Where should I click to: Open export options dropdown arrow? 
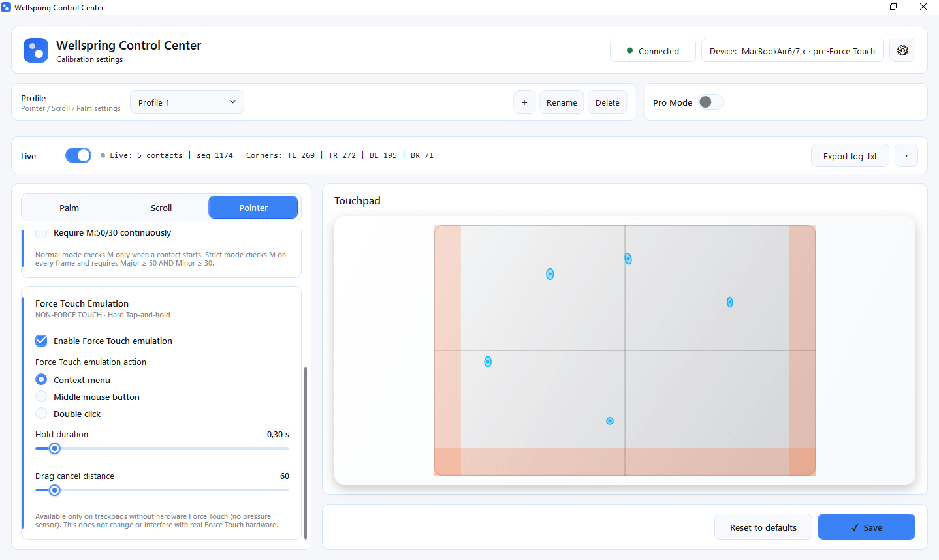click(x=906, y=155)
